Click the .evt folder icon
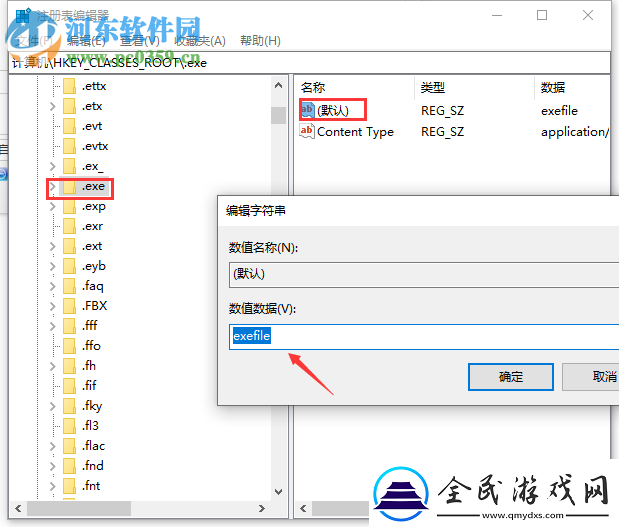This screenshot has width=619, height=527. pos(69,126)
